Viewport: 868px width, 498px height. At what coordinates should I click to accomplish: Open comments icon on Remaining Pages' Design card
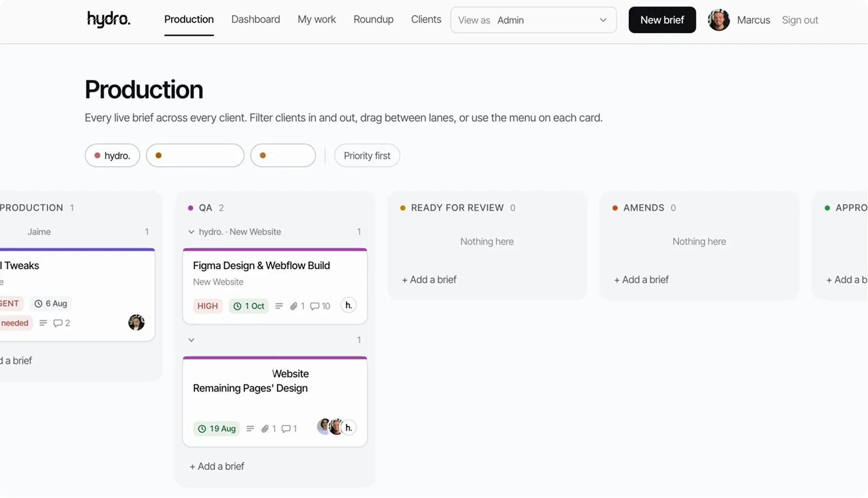coord(286,429)
